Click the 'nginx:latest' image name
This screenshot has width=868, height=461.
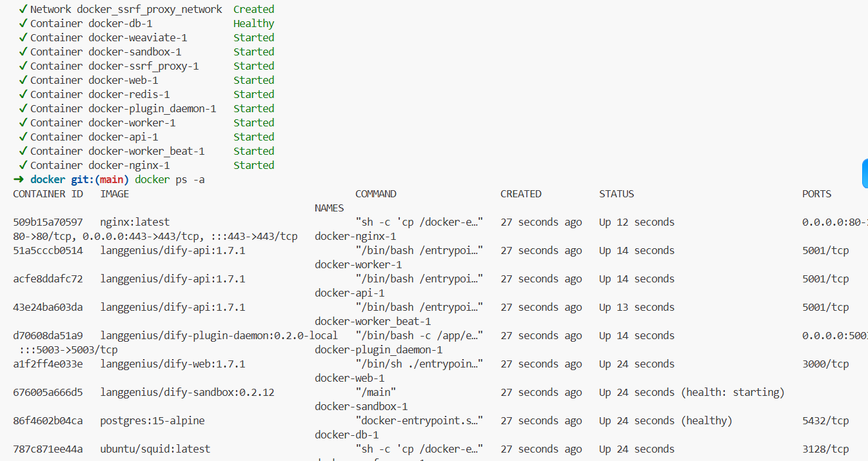pyautogui.click(x=135, y=222)
